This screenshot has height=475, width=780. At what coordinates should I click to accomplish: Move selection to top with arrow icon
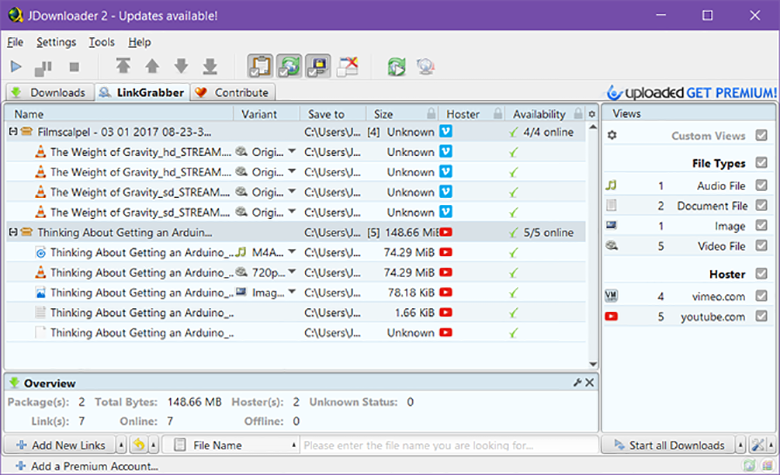[x=123, y=66]
